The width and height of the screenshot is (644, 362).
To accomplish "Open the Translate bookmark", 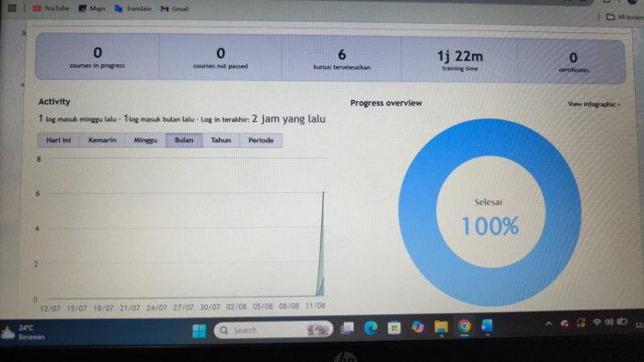I will pos(133,8).
